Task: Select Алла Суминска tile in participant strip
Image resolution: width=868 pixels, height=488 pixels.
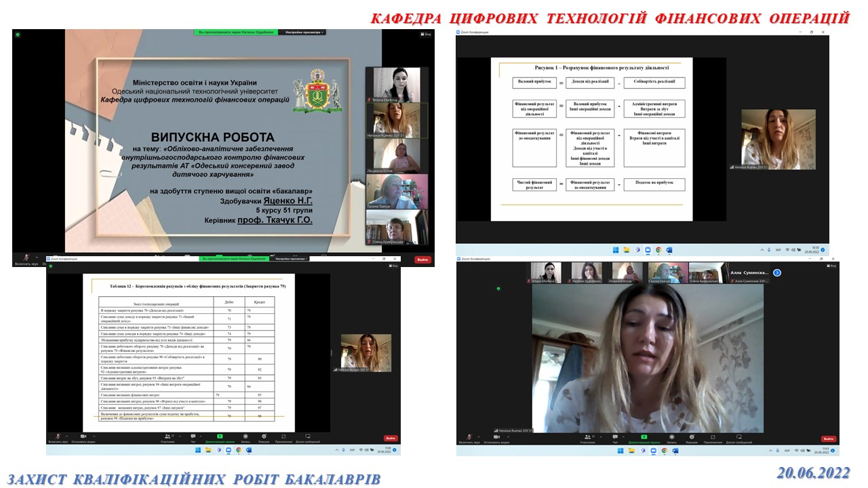Action: point(749,272)
